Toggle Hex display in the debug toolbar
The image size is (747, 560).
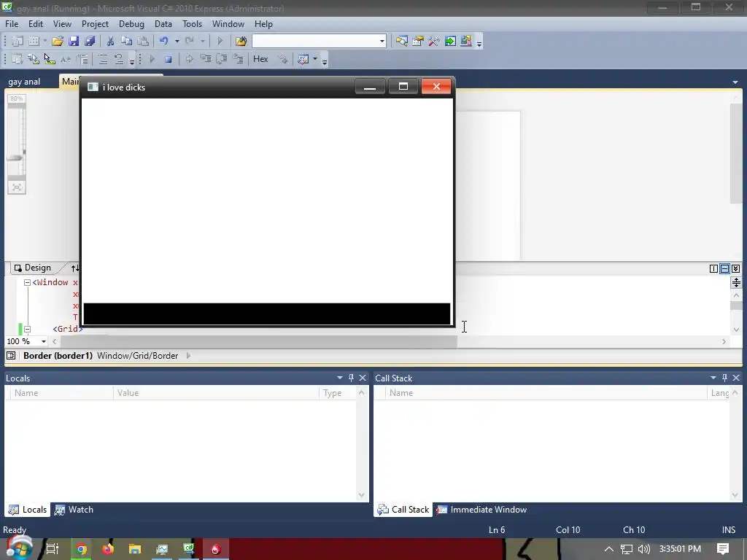click(x=260, y=59)
